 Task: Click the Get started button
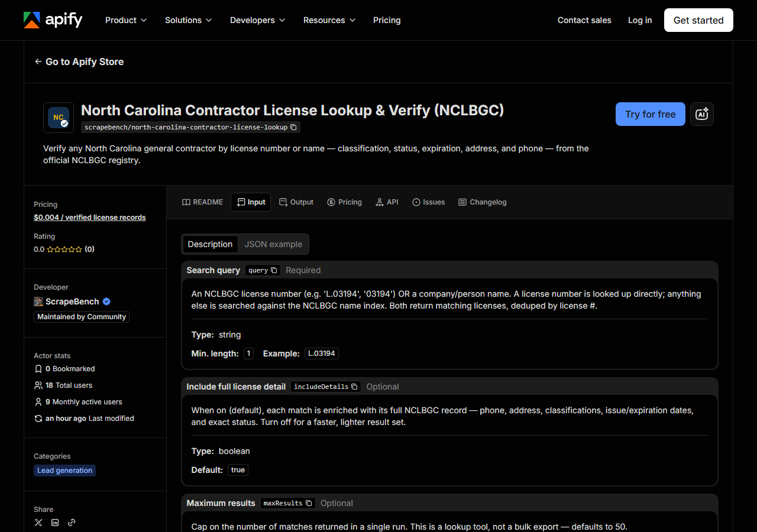coord(698,20)
